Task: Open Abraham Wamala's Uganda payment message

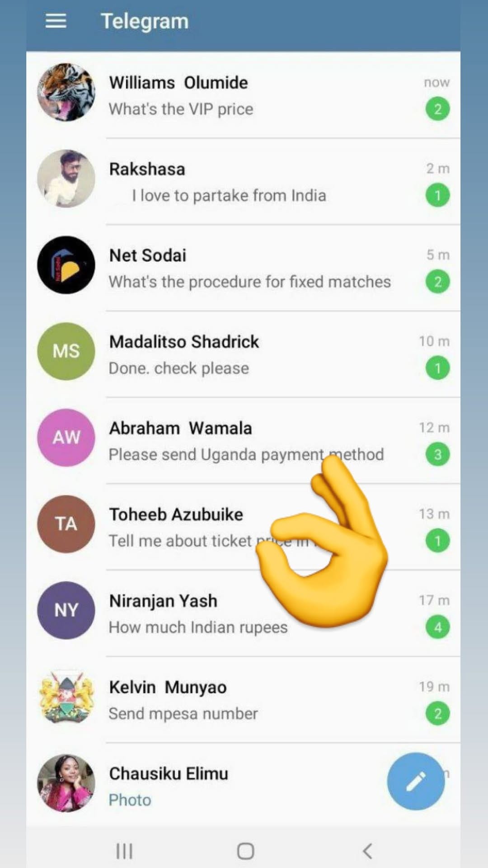Action: [244, 441]
